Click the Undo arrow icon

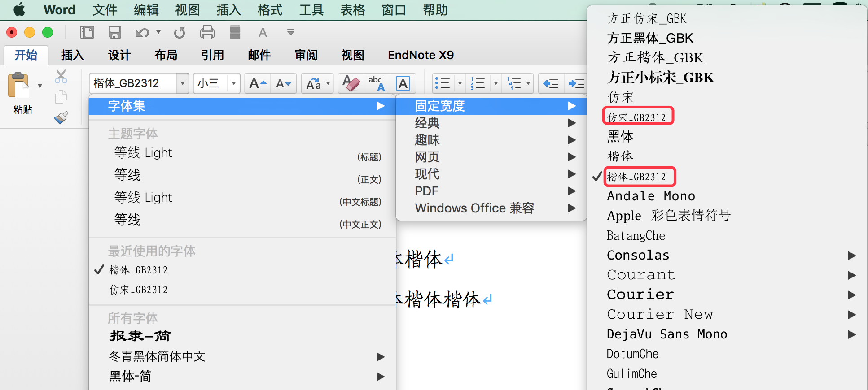(x=142, y=32)
